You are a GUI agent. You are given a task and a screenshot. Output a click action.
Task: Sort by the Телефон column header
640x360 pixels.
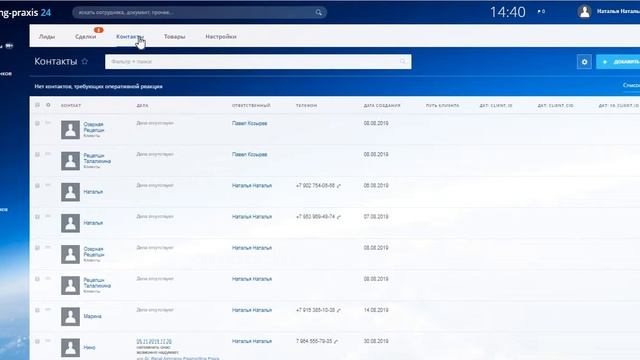click(x=306, y=105)
